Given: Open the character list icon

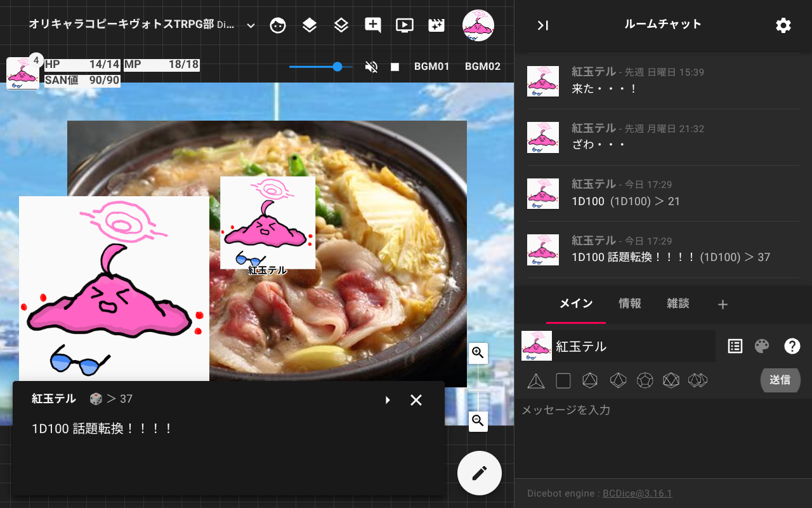Looking at the screenshot, I should click(x=278, y=25).
